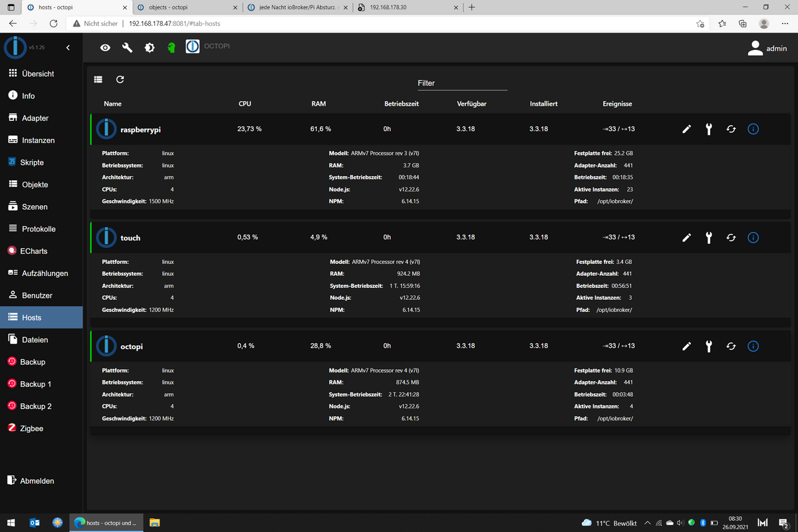This screenshot has width=798, height=532.
Task: Open Szenen in the sidebar
Action: (41, 207)
